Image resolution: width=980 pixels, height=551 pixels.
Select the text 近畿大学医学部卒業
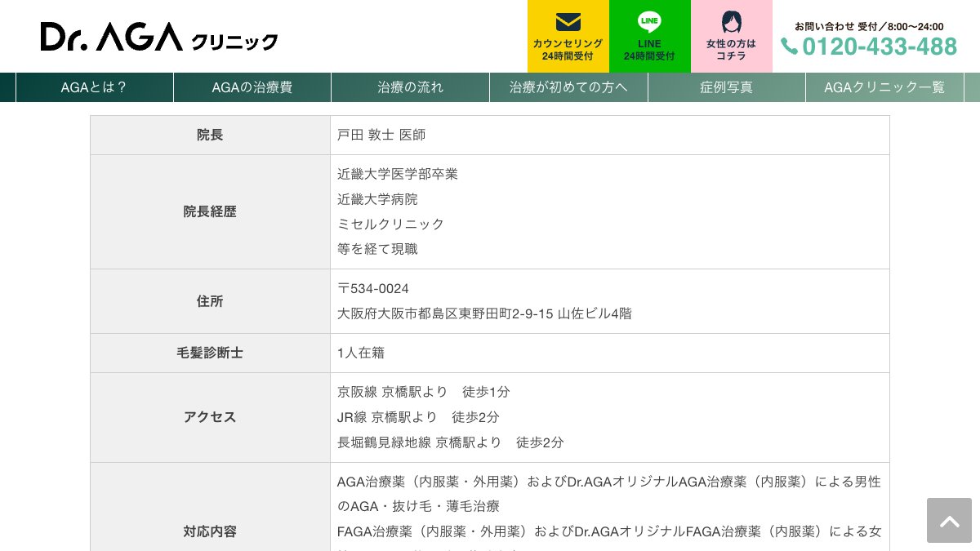(x=398, y=174)
